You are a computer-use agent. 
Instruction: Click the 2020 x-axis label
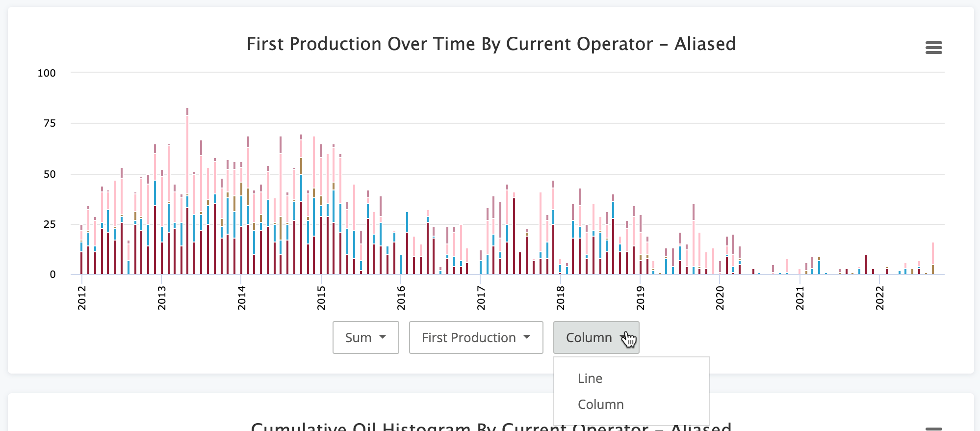pos(720,298)
